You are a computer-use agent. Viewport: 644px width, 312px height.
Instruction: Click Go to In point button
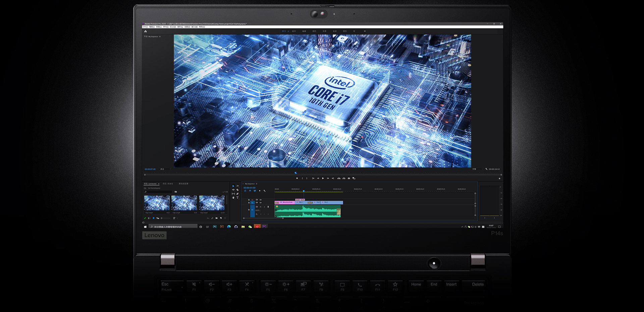click(313, 178)
